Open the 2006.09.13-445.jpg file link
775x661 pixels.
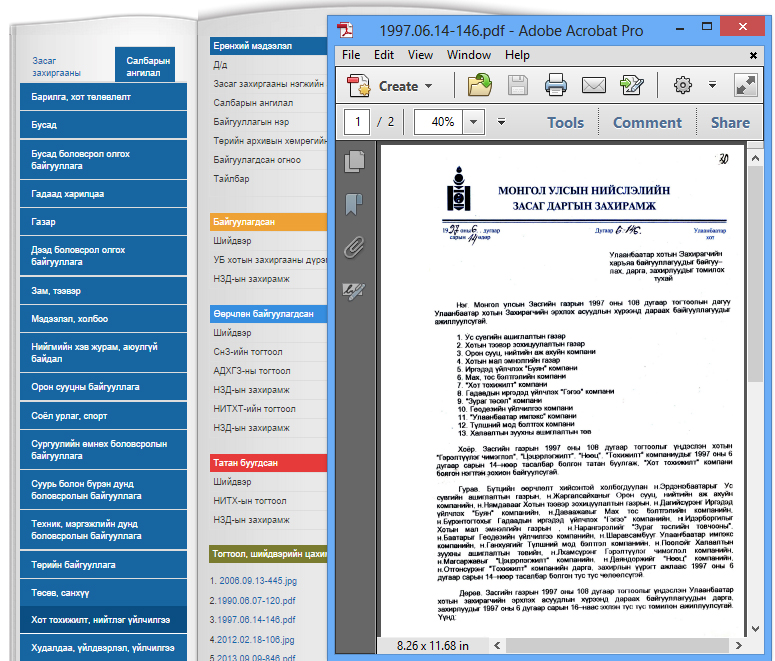[253, 581]
